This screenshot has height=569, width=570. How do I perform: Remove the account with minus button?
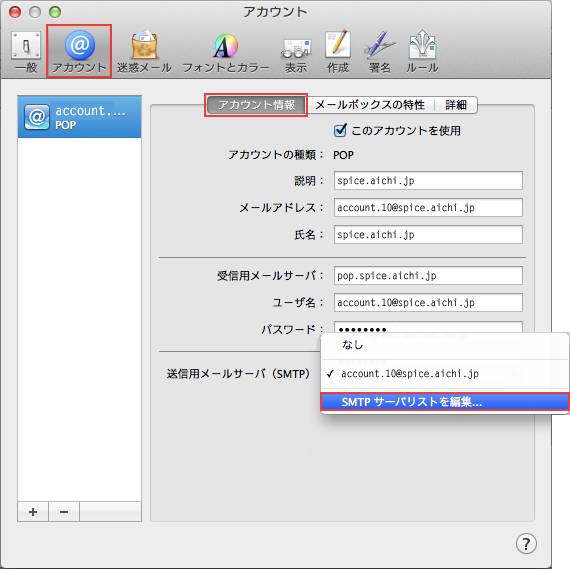click(x=64, y=512)
